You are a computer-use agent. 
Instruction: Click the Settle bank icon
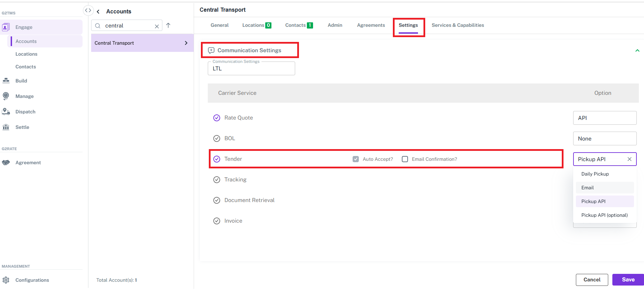[6, 127]
